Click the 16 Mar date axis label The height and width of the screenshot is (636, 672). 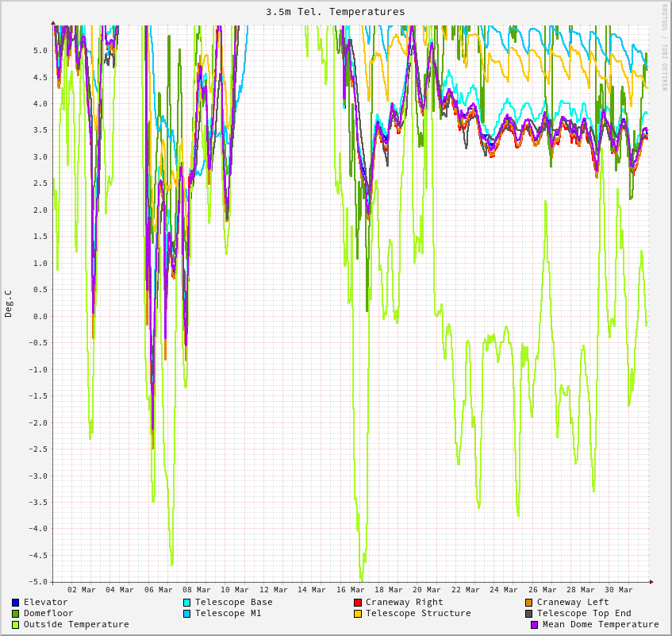[x=351, y=590]
